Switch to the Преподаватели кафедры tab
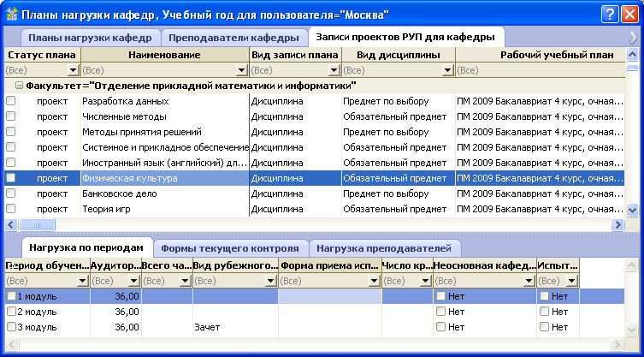644x357 pixels. click(234, 39)
